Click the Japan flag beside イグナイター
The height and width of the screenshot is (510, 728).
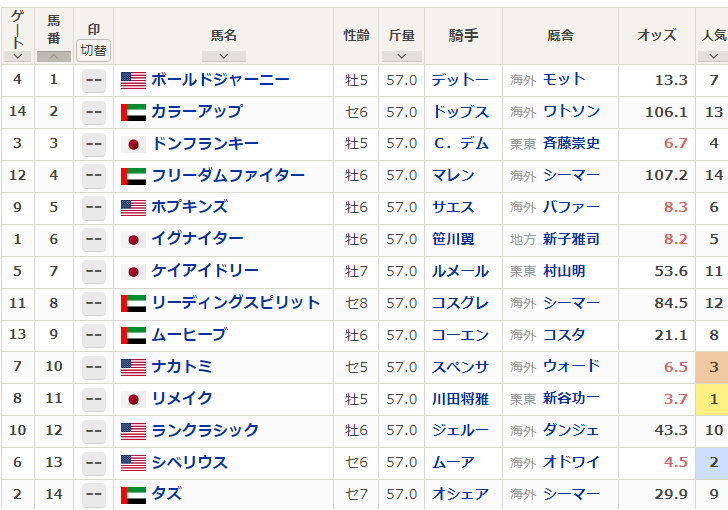tap(133, 239)
